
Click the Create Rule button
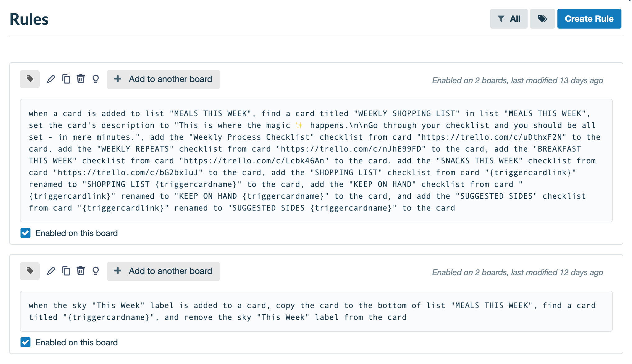pos(589,19)
